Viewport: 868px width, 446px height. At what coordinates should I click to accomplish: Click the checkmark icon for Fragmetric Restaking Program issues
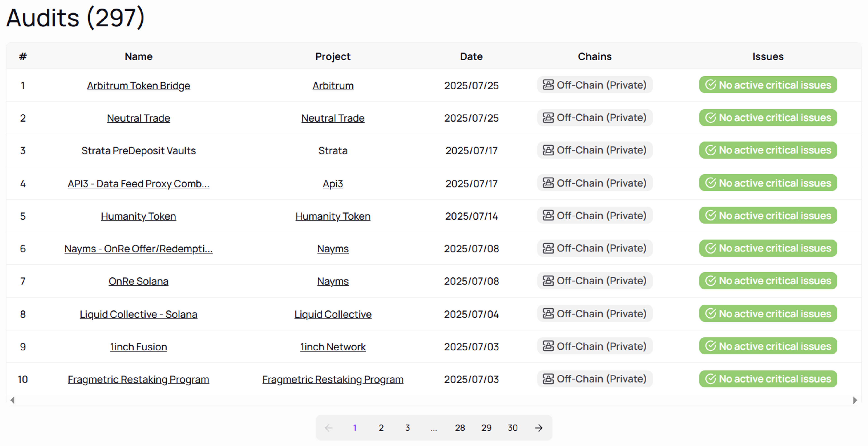(711, 379)
